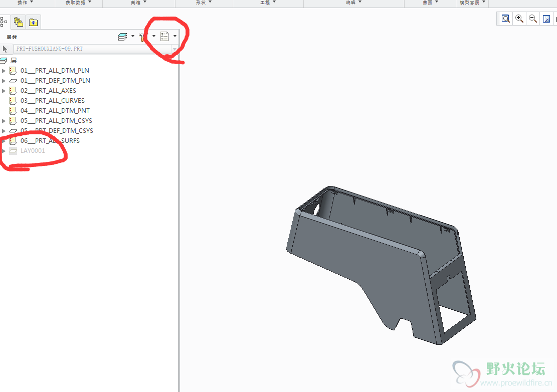Open the Folder Browser tab icon
557x392 pixels.
pos(19,22)
